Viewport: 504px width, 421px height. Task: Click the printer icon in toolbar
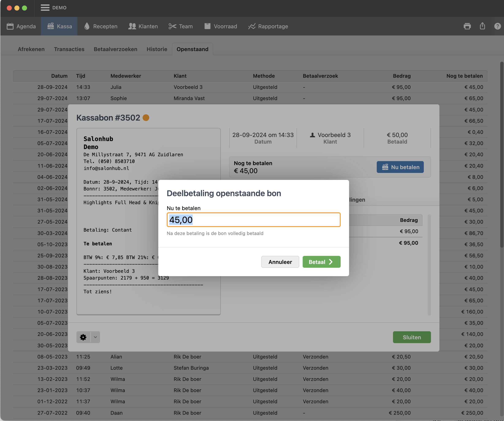click(x=467, y=26)
